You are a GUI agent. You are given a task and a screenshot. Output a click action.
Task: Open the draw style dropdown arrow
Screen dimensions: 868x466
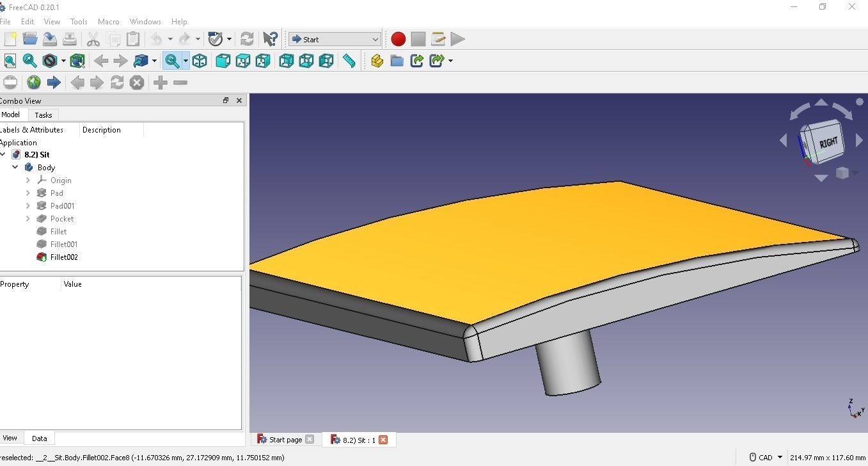pyautogui.click(x=63, y=61)
